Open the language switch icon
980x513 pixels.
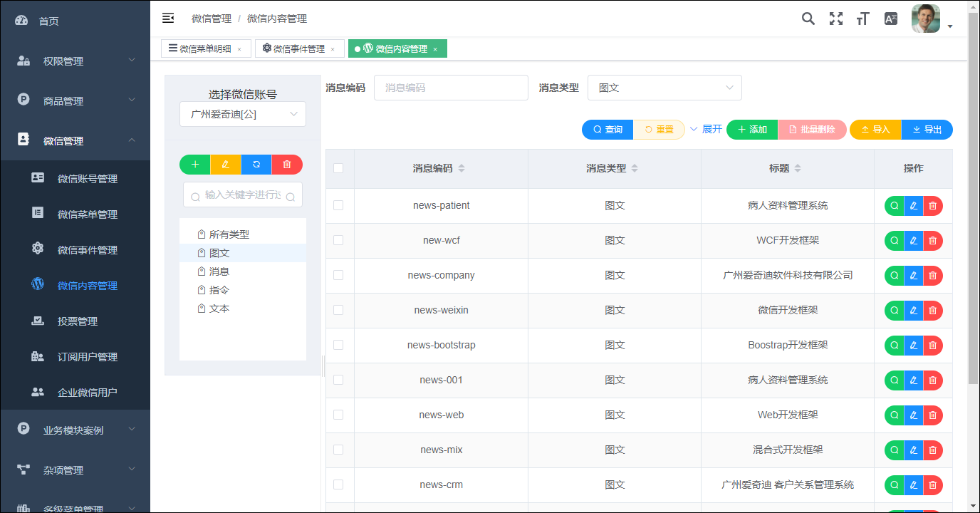[x=891, y=19]
